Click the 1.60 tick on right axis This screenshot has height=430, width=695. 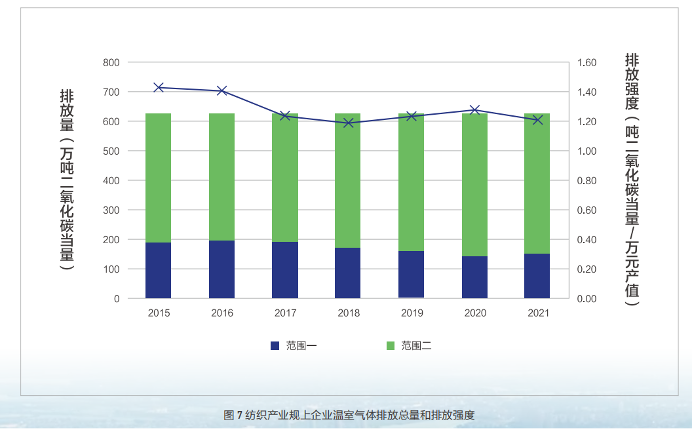(x=587, y=62)
